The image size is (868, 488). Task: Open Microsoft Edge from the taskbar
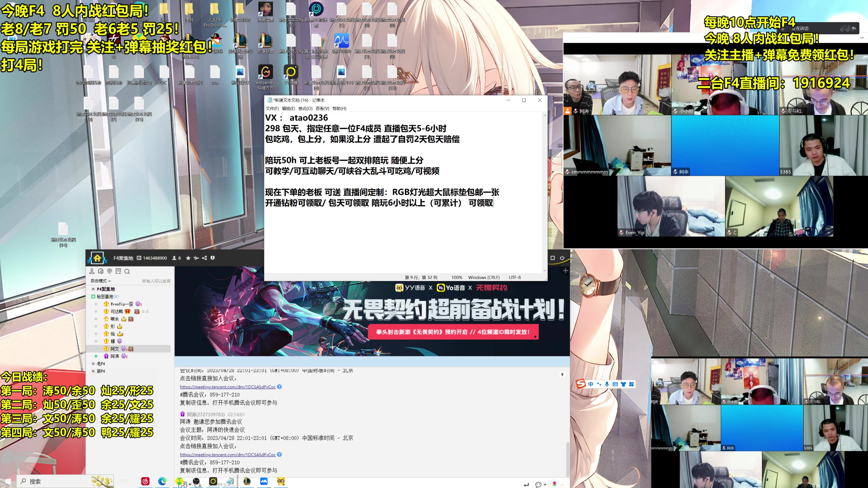(x=162, y=481)
